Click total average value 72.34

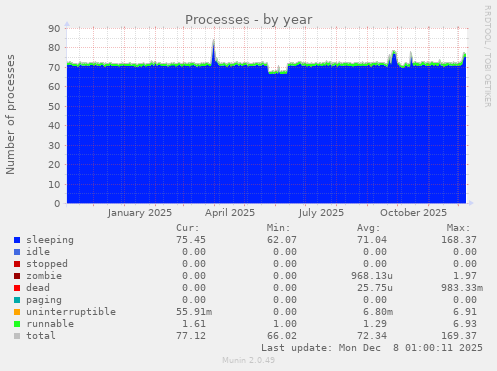coord(372,336)
